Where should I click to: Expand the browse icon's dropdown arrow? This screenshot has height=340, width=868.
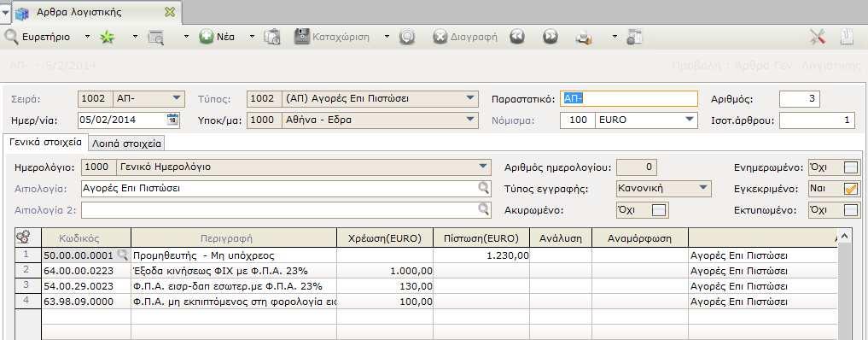[187, 37]
